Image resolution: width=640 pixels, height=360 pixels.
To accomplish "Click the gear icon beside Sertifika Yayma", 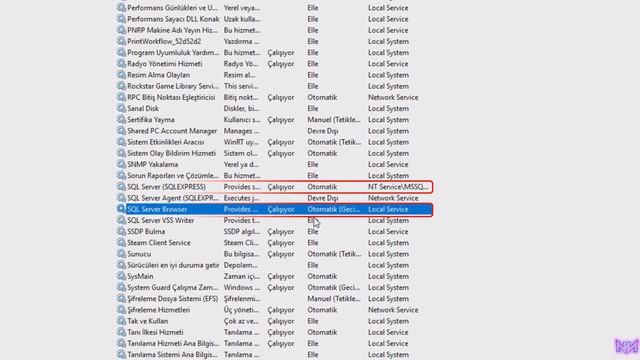I will [121, 119].
